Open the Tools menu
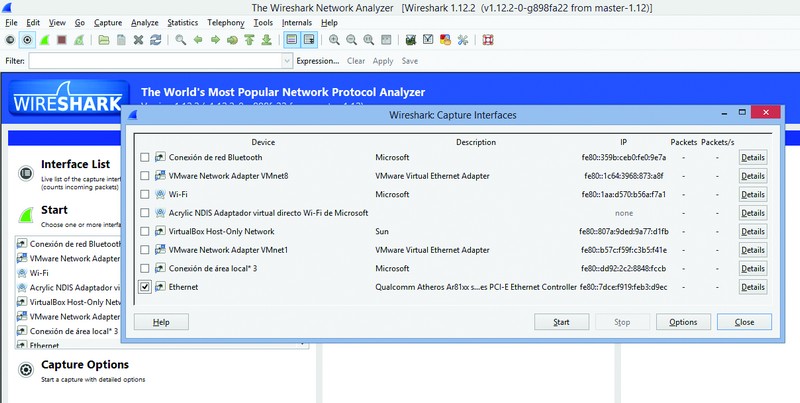800x403 pixels. pyautogui.click(x=263, y=22)
